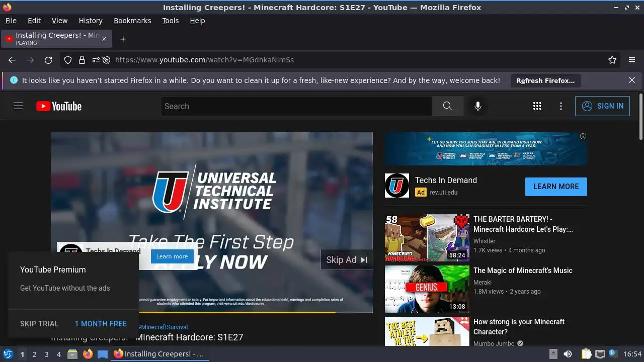Click the UTI banner ad image
The height and width of the screenshot is (362, 644).
click(x=486, y=149)
